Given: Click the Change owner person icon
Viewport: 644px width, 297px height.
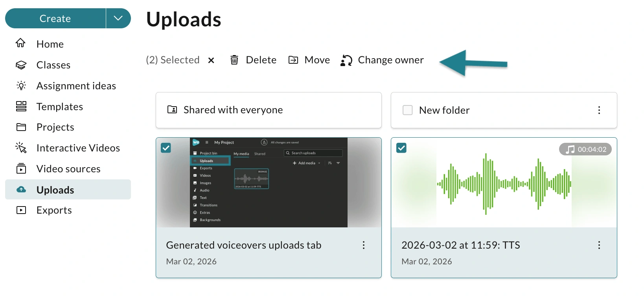Looking at the screenshot, I should coord(346,60).
